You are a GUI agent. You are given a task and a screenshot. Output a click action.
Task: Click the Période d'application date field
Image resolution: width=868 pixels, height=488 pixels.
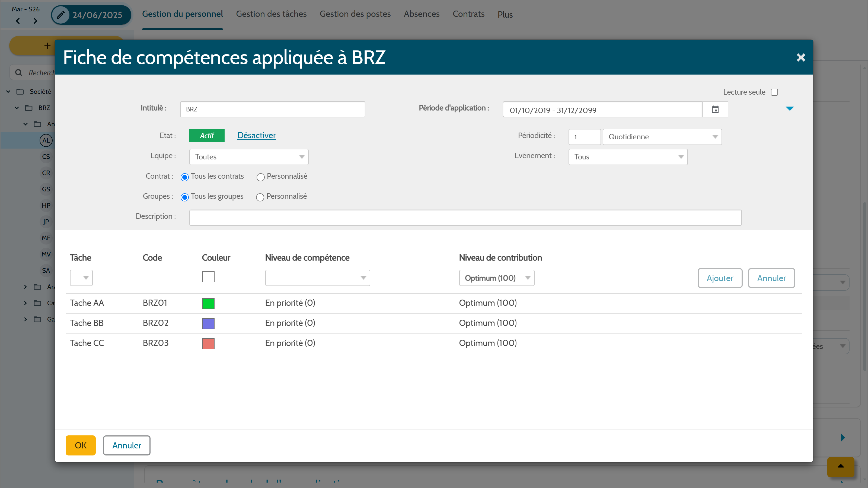[602, 110]
